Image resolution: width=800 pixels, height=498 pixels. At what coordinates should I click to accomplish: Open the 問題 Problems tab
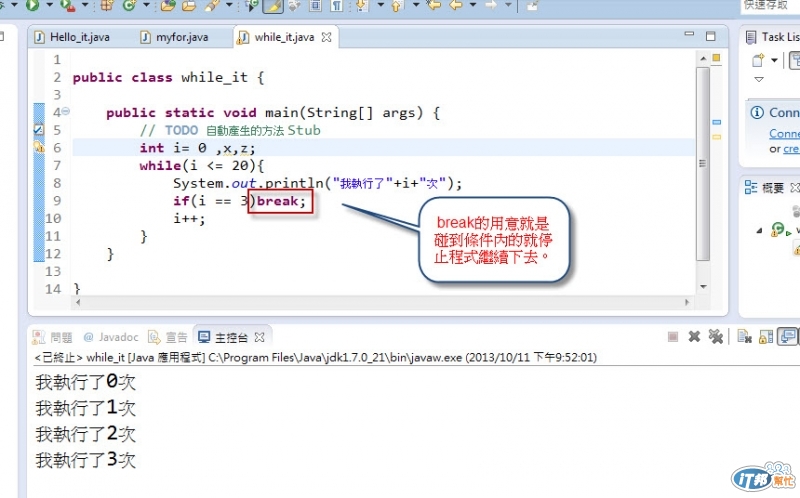pyautogui.click(x=53, y=337)
